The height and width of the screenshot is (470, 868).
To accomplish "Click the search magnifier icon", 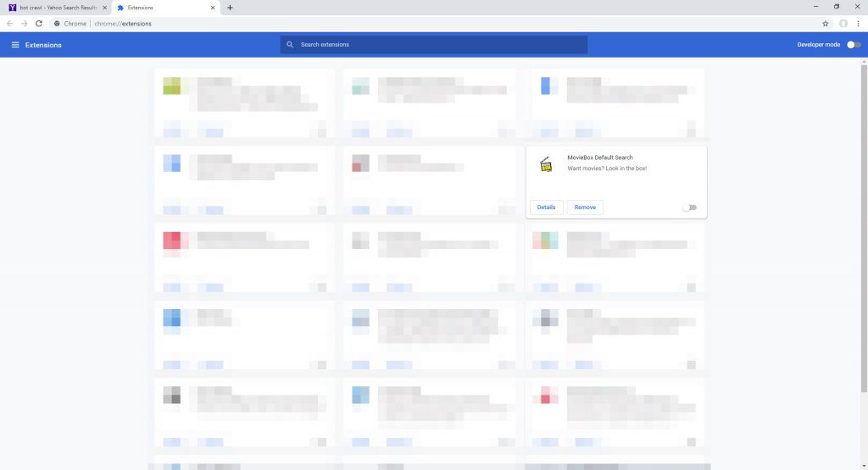I will (290, 45).
